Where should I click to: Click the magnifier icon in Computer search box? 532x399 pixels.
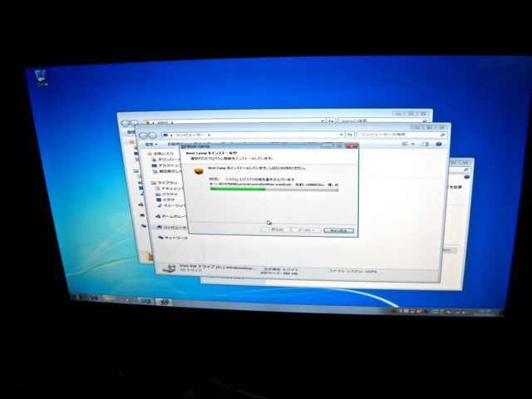(442, 135)
